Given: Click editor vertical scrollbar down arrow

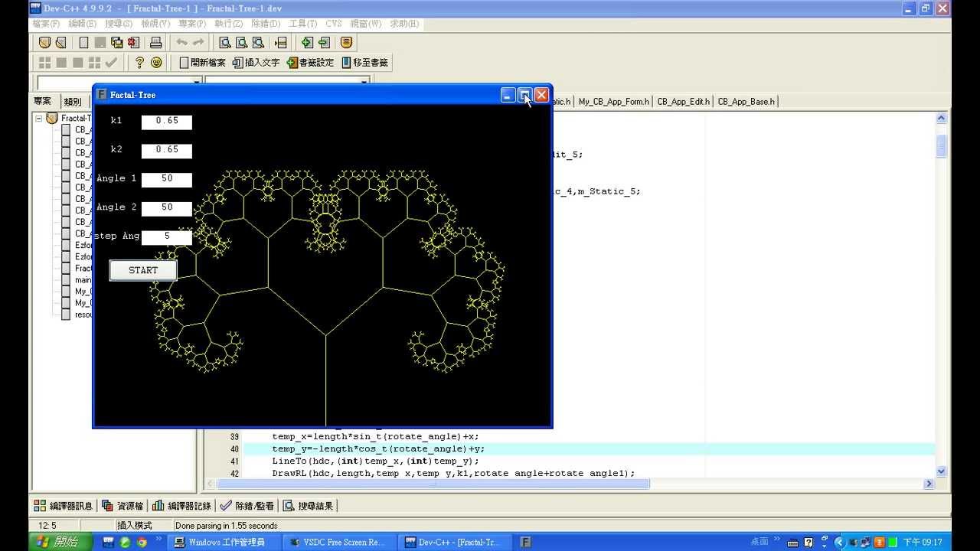Looking at the screenshot, I should tap(942, 471).
